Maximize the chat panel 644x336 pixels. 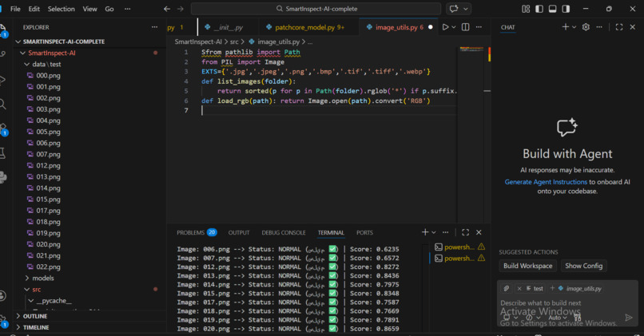pos(619,26)
